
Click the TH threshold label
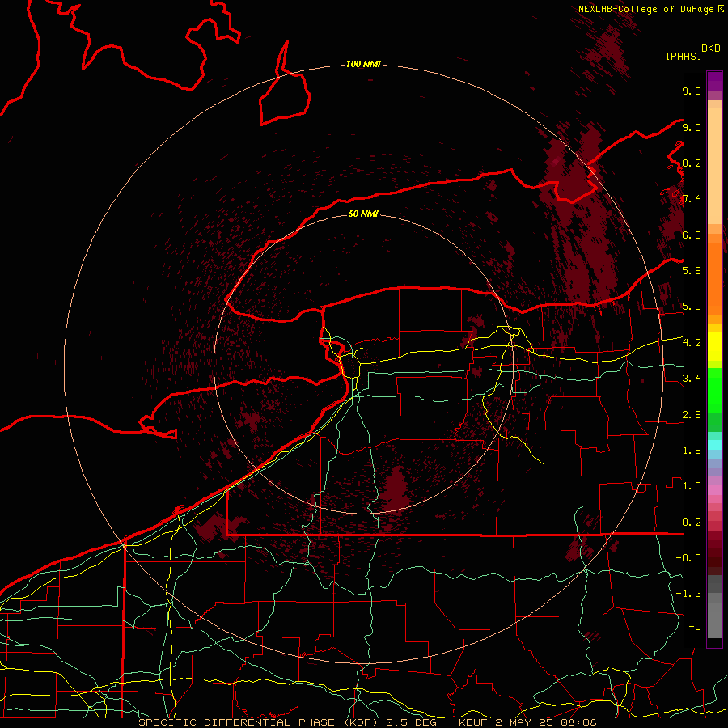(695, 629)
